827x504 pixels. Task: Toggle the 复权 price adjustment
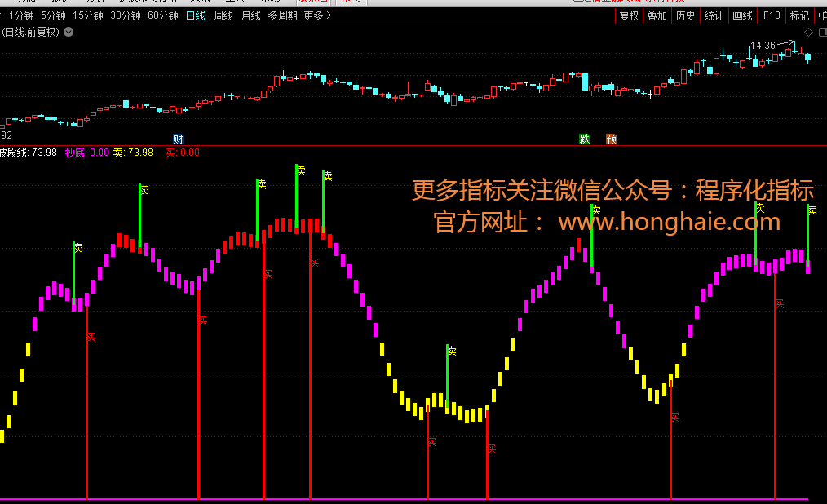629,15
